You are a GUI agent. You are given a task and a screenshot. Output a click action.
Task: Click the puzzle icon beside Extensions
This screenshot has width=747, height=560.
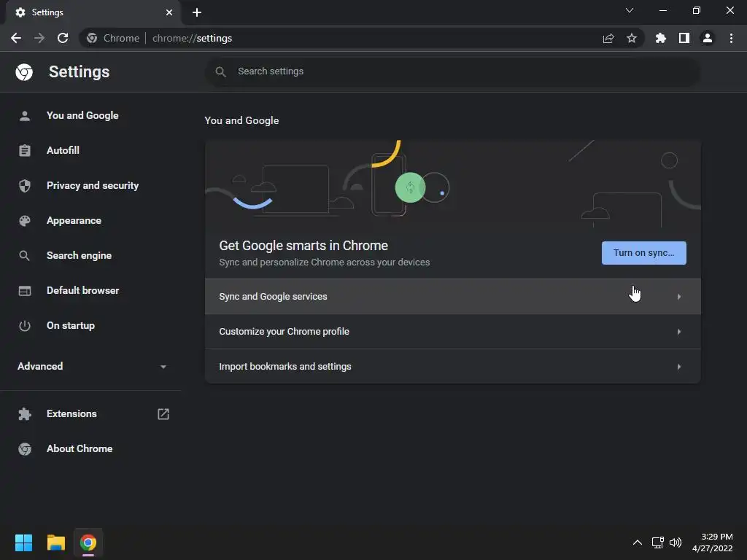tap(25, 414)
